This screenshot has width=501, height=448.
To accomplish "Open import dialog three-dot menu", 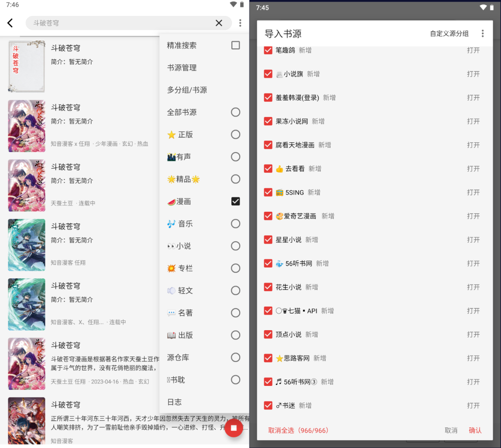I will click(482, 34).
